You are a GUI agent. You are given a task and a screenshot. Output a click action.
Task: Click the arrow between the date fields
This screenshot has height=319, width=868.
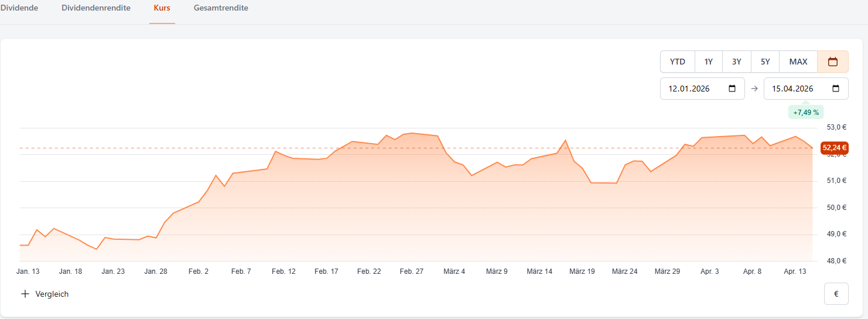pyautogui.click(x=754, y=89)
